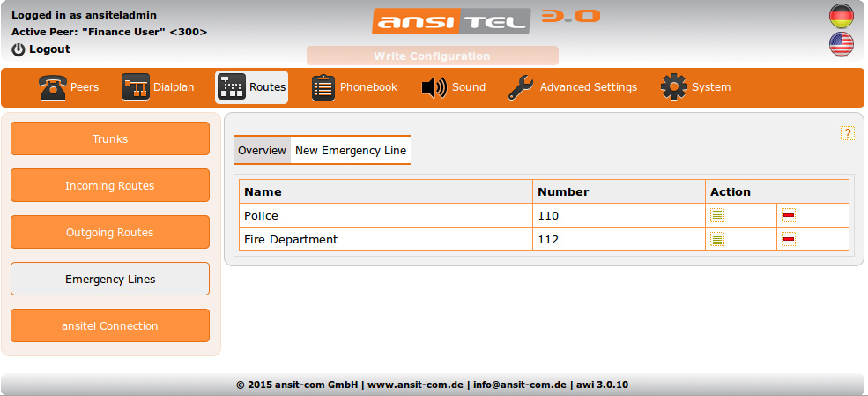Image resolution: width=868 pixels, height=396 pixels.
Task: Switch to the New Emergency Line tab
Action: click(x=351, y=151)
